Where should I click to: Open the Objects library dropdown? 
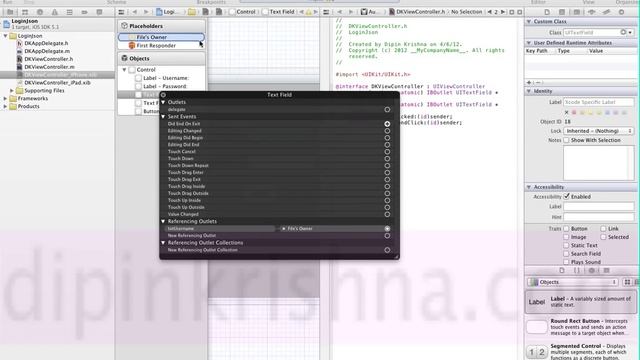(573, 282)
